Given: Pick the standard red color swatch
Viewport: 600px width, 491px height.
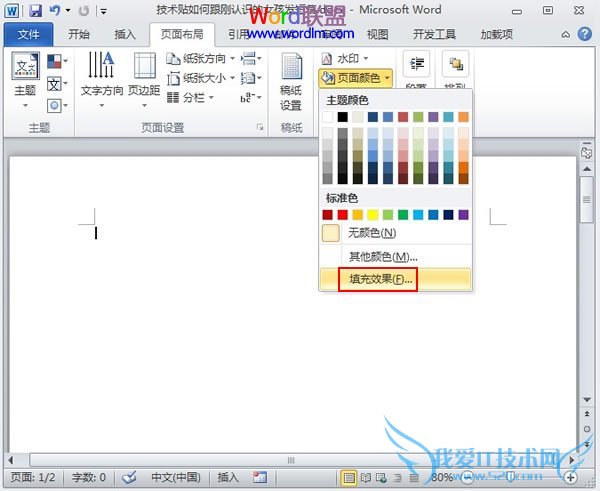Looking at the screenshot, I should click(x=342, y=215).
